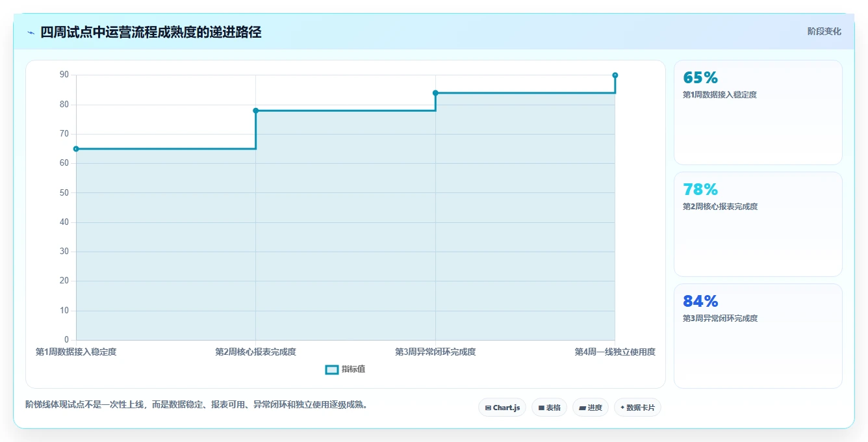The height and width of the screenshot is (442, 868).
Task: Click the card caption 第2周核心报表完成度
Action: tap(720, 207)
